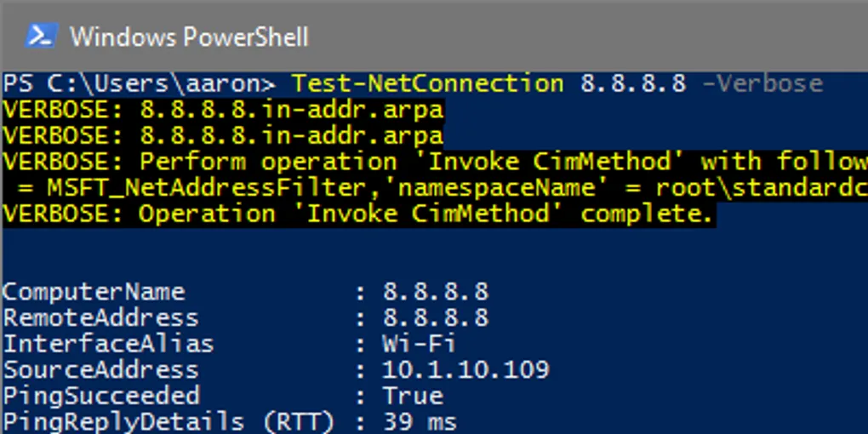This screenshot has width=868, height=434.
Task: Click the PingSucceeded True value
Action: pos(412,396)
